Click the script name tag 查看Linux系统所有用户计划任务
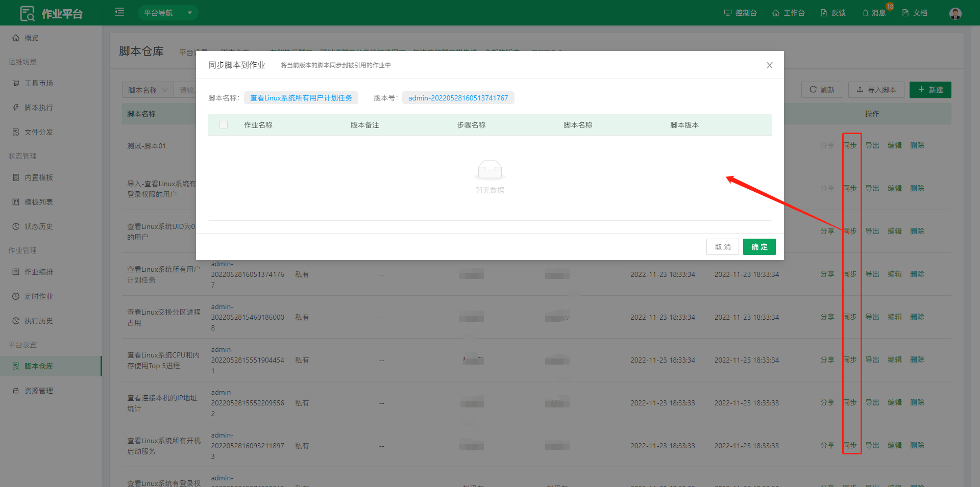The height and width of the screenshot is (487, 980). pyautogui.click(x=301, y=98)
